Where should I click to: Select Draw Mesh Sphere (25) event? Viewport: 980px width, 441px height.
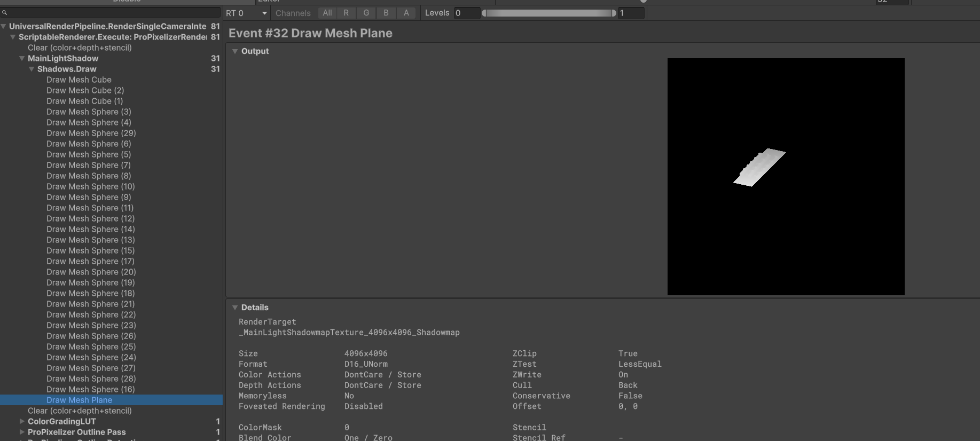(x=91, y=346)
